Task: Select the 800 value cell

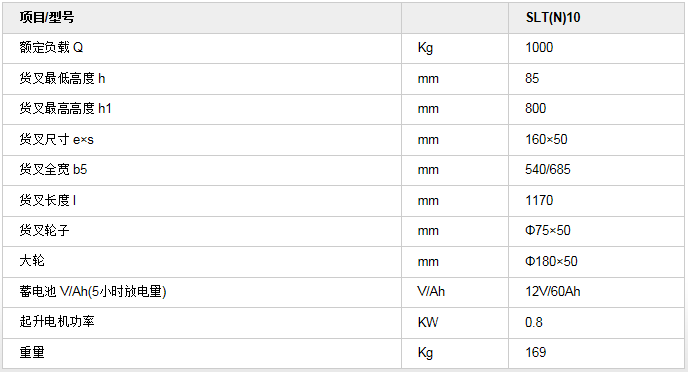Action: tap(596, 109)
